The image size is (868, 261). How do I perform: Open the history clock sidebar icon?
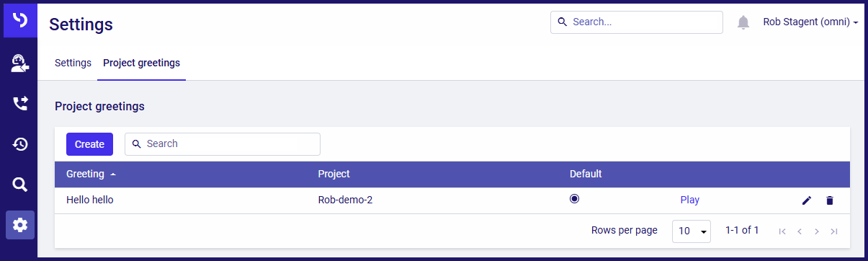click(20, 144)
